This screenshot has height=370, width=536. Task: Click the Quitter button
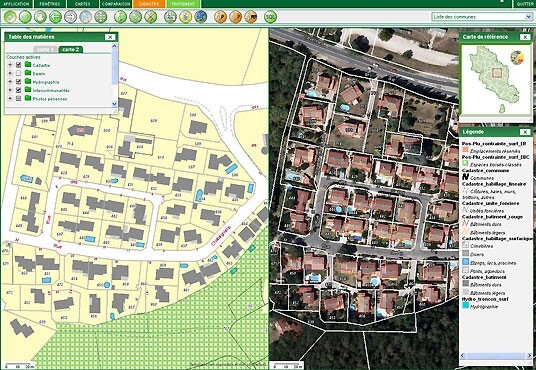[524, 4]
